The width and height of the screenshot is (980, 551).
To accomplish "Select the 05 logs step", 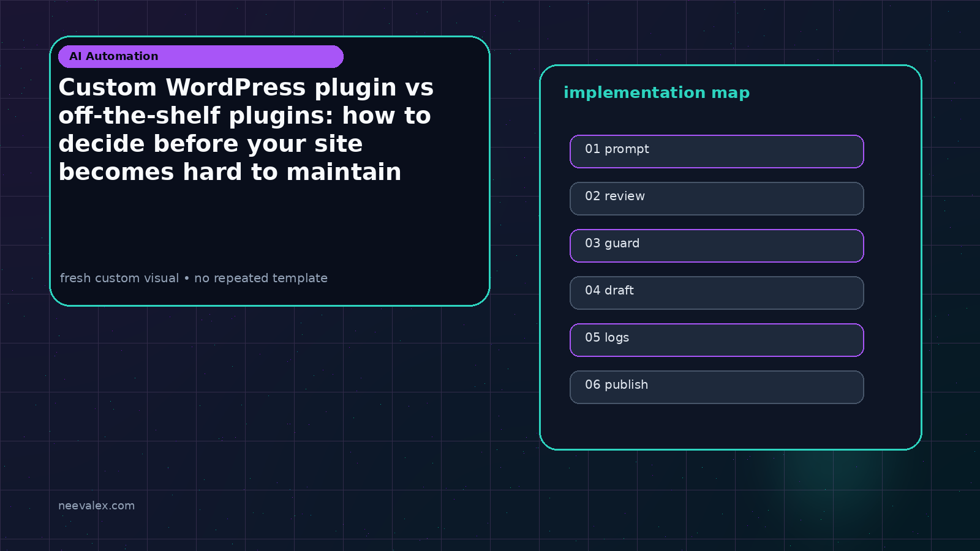I will point(717,340).
